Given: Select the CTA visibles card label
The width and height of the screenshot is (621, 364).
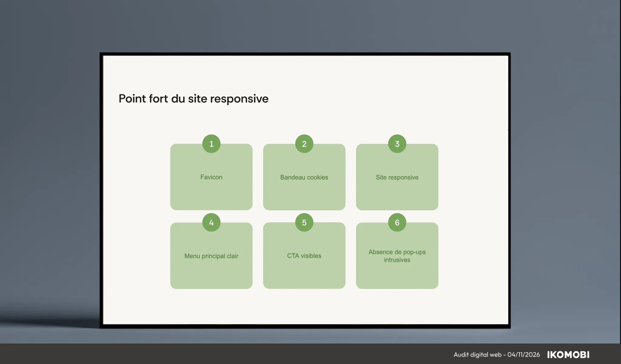Looking at the screenshot, I should pyautogui.click(x=304, y=256).
